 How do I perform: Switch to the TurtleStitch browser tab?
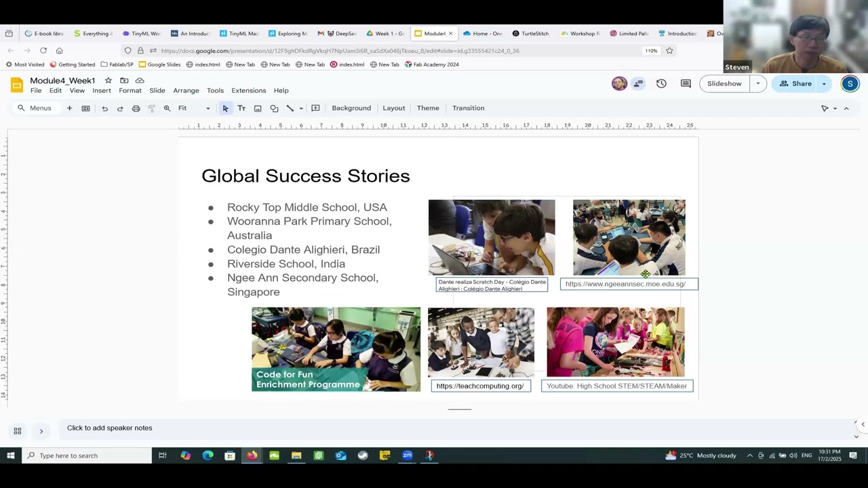click(x=531, y=33)
